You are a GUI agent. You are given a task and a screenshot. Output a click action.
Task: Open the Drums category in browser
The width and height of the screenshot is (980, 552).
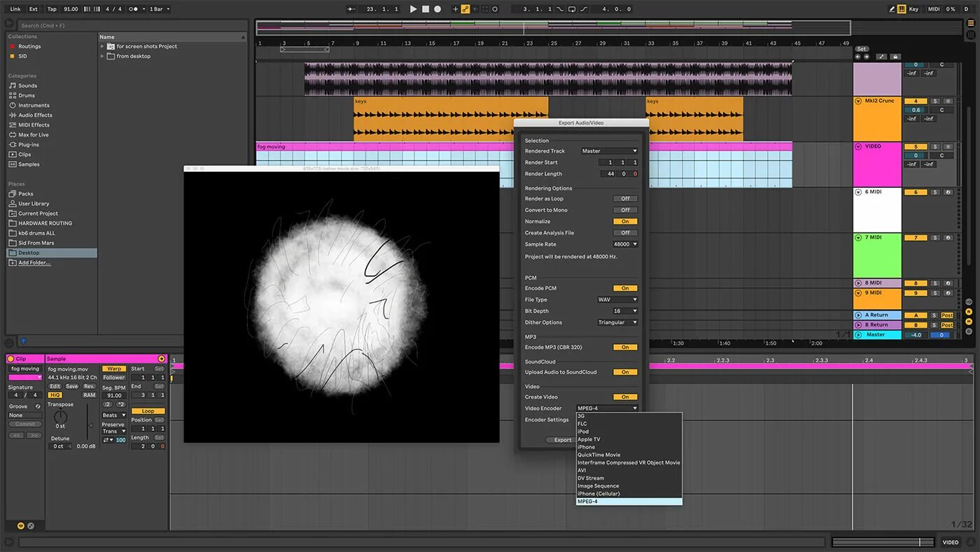coord(27,95)
